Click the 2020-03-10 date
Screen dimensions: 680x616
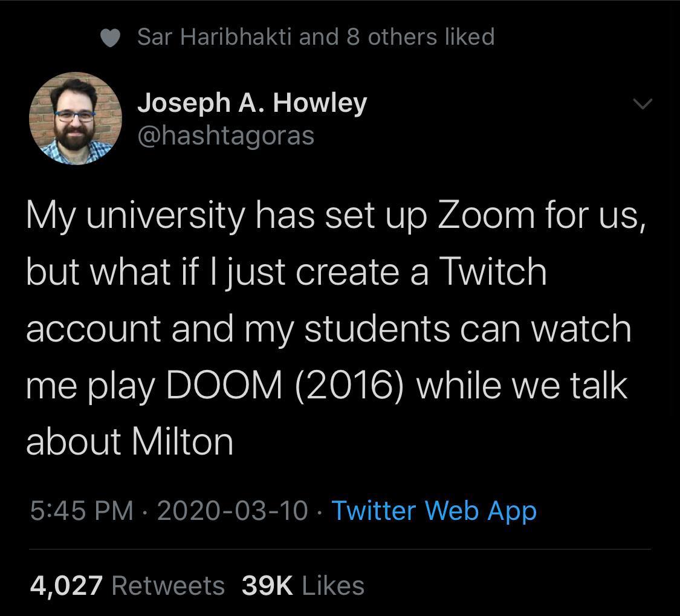[x=232, y=511]
